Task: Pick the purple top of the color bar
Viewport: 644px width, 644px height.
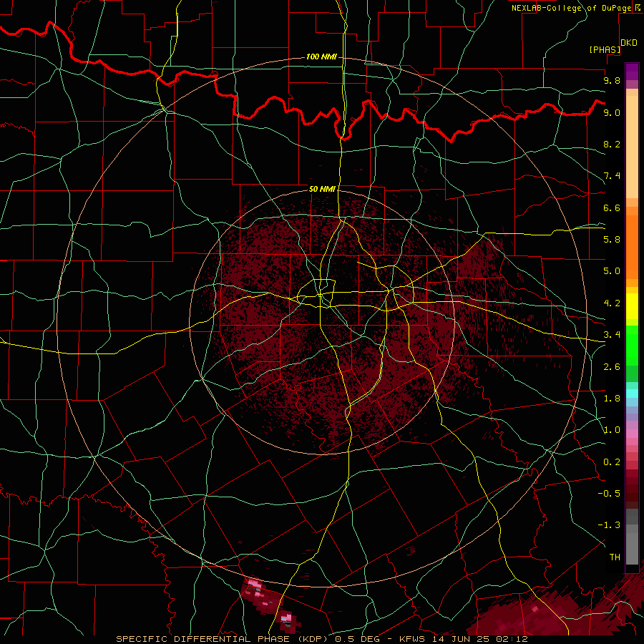Action: [x=632, y=72]
